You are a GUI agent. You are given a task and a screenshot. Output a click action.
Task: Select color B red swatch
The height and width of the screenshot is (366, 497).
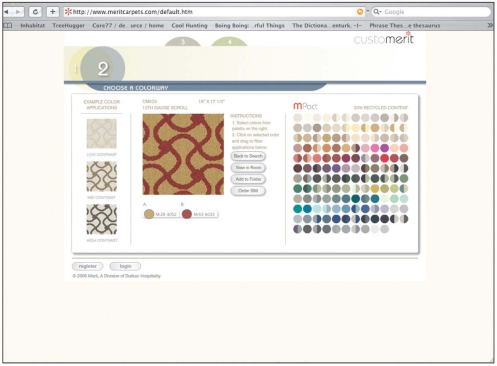(x=187, y=214)
